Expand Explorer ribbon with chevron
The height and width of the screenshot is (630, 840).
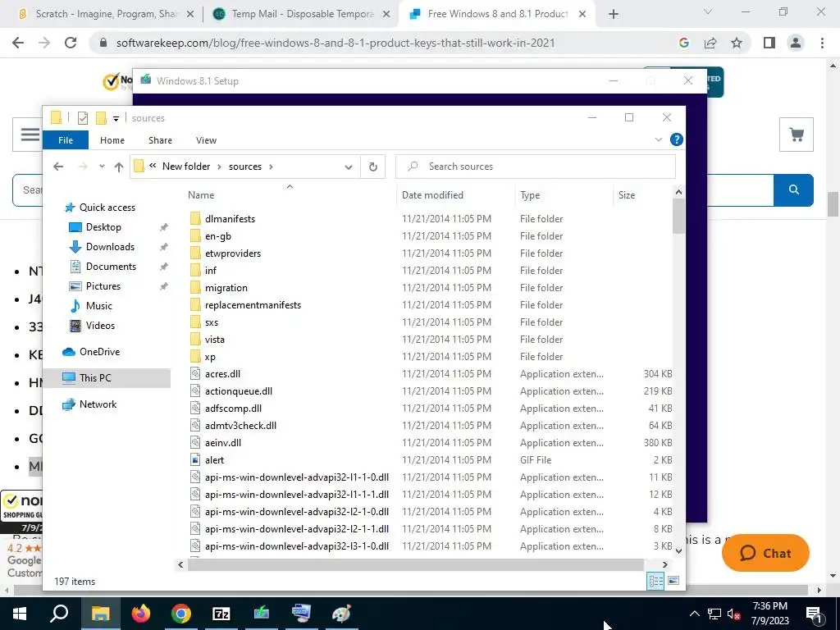pos(659,139)
